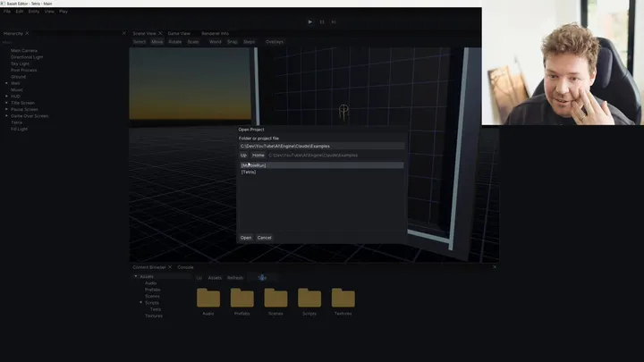Viewport: 644px width, 362px height.
Task: Activate the Move tool in the scene toolbar
Action: pos(157,42)
